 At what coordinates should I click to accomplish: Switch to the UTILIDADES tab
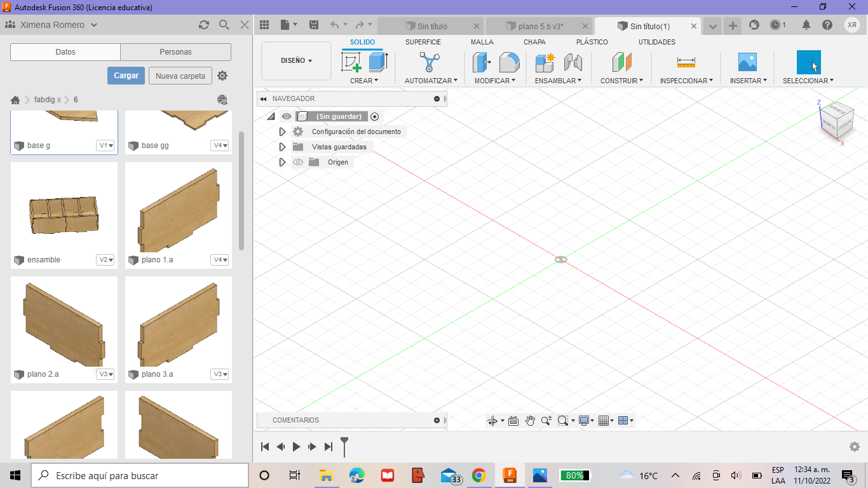click(x=657, y=42)
